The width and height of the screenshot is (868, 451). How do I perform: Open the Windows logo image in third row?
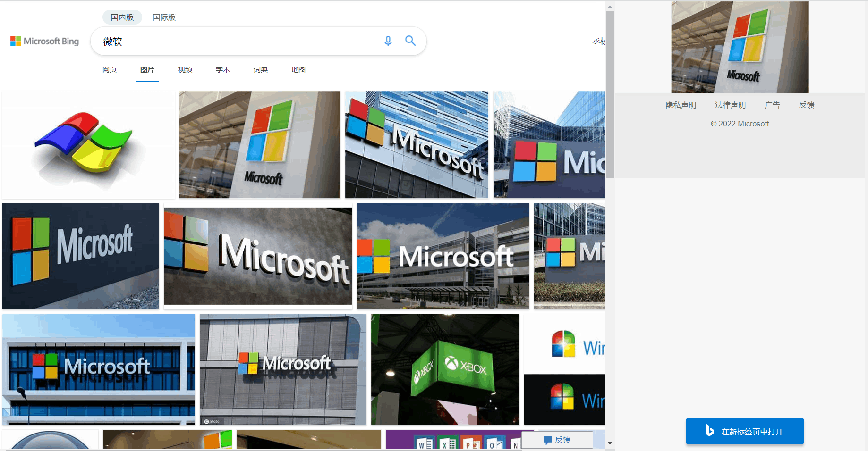coord(564,369)
